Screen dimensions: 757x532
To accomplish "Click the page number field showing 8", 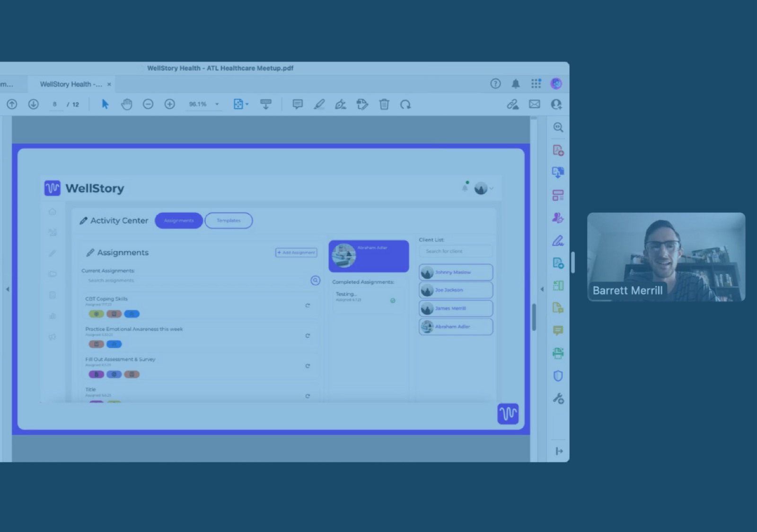I will (x=55, y=104).
